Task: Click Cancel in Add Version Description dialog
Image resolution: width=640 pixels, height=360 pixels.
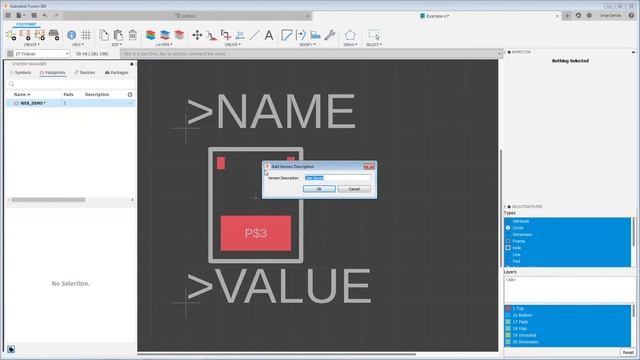Action: [354, 189]
